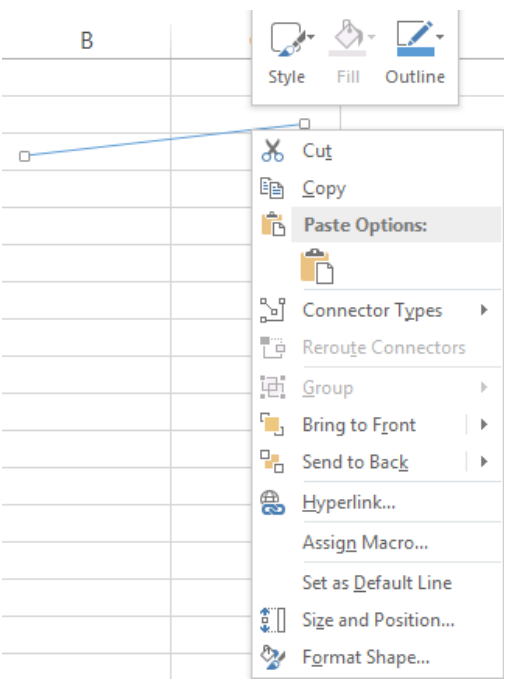Select Set as Default Line
516x687 pixels.
coord(377,583)
